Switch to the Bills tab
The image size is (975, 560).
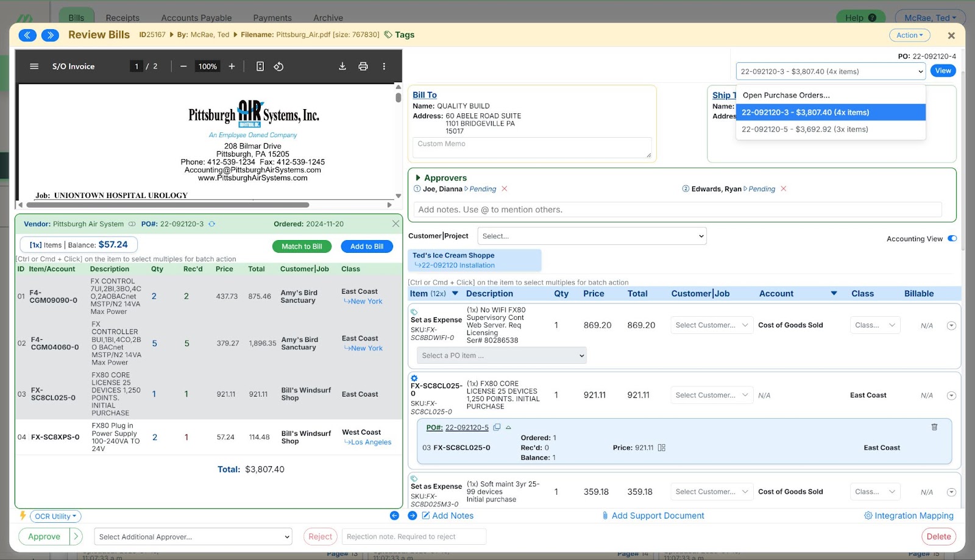pyautogui.click(x=76, y=17)
